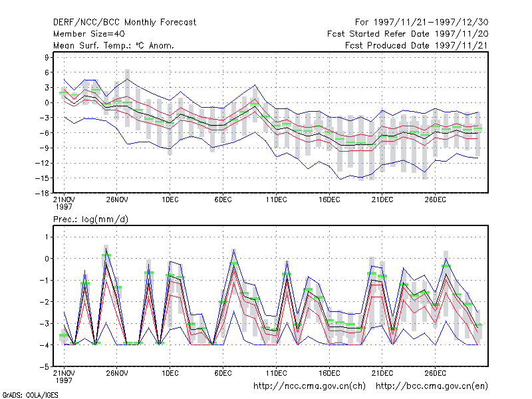Select the 16DEC label under temperature chart

(329, 200)
